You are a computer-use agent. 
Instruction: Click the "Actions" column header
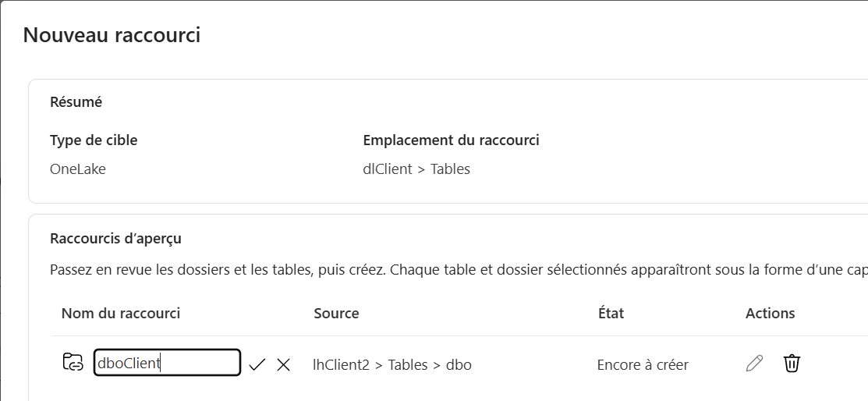pyautogui.click(x=770, y=313)
